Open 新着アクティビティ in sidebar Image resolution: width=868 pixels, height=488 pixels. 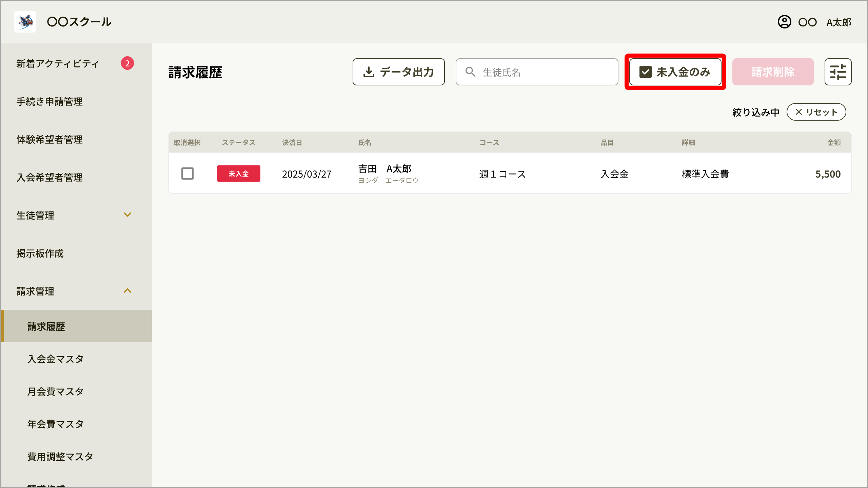(58, 63)
